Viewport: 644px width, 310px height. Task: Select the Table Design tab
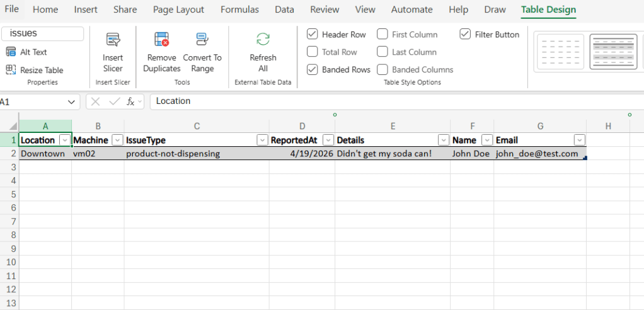(x=548, y=9)
